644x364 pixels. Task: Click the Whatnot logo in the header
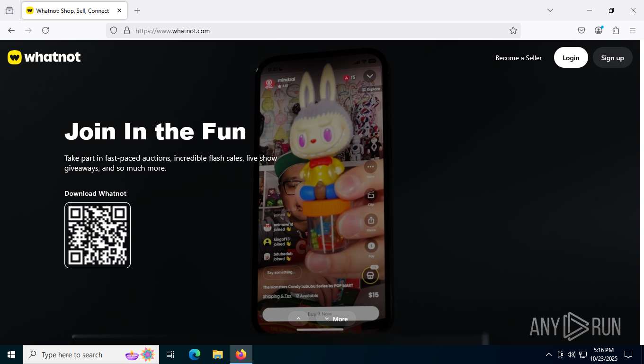pos(44,57)
